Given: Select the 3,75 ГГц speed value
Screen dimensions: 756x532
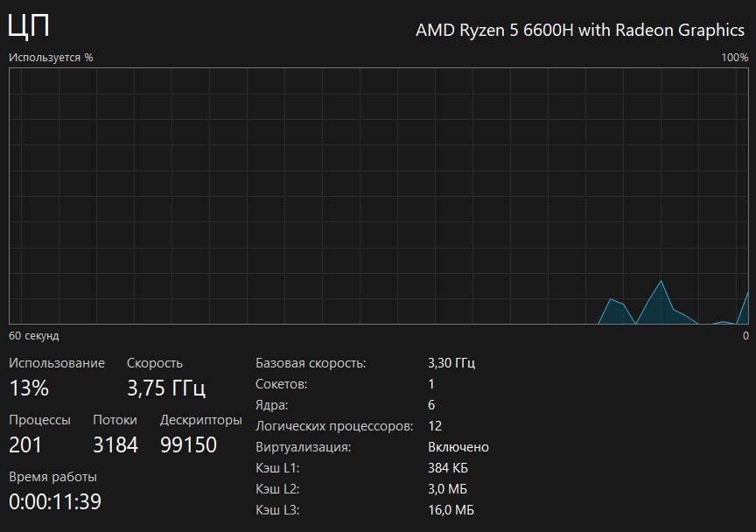Looking at the screenshot, I should pyautogui.click(x=166, y=388).
